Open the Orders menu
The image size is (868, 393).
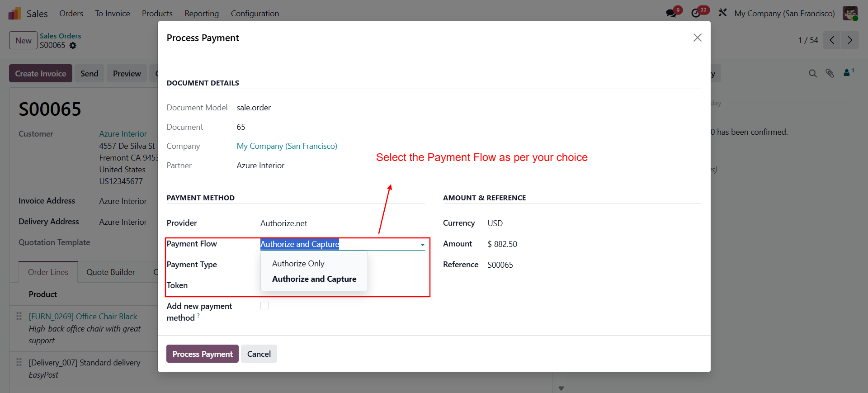[71, 14]
